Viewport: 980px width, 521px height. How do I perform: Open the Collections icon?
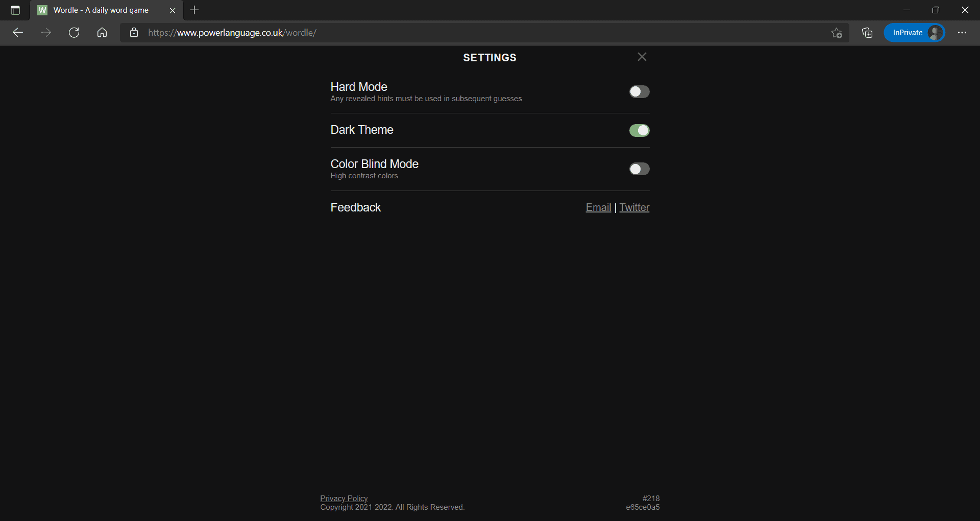pos(867,33)
